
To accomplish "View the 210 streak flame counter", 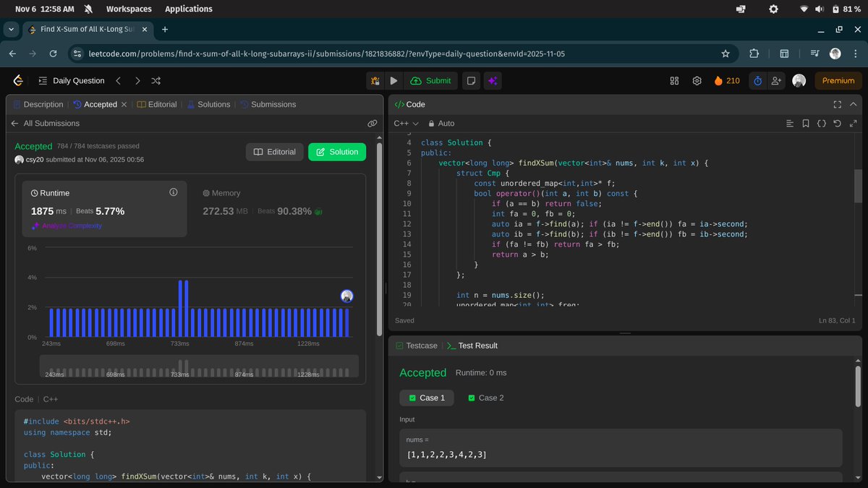I will point(727,81).
